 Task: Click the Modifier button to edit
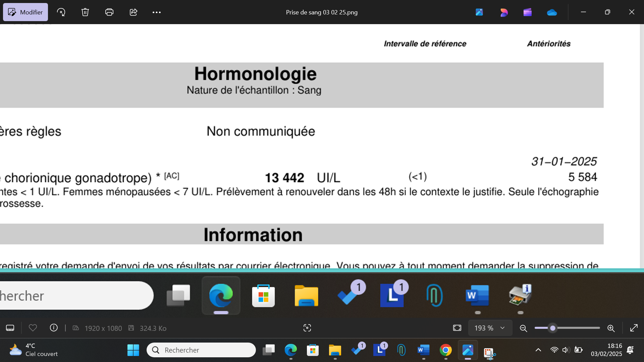(25, 12)
